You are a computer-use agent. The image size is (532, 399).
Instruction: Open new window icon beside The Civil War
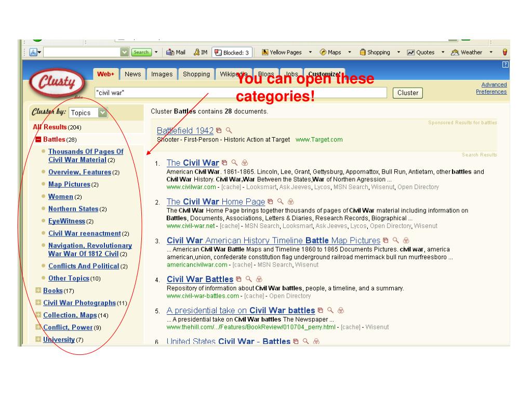pyautogui.click(x=224, y=163)
